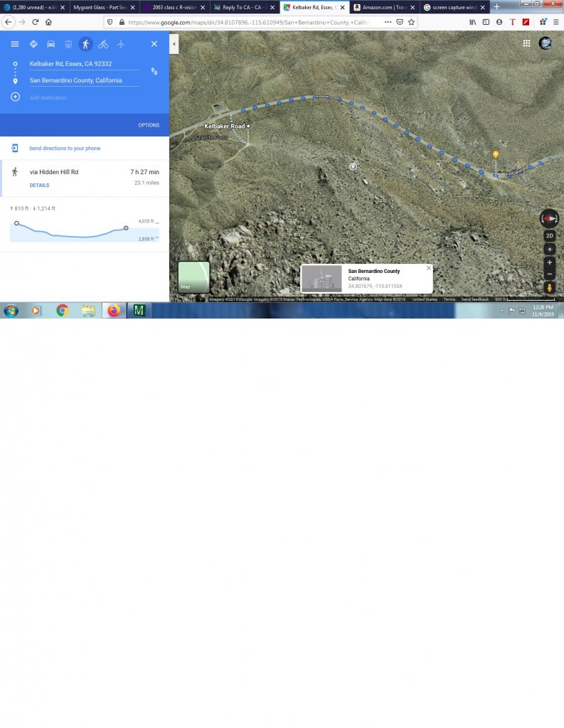Screen dimensions: 564x728
Task: Select the walking travel mode icon
Action: 85,44
